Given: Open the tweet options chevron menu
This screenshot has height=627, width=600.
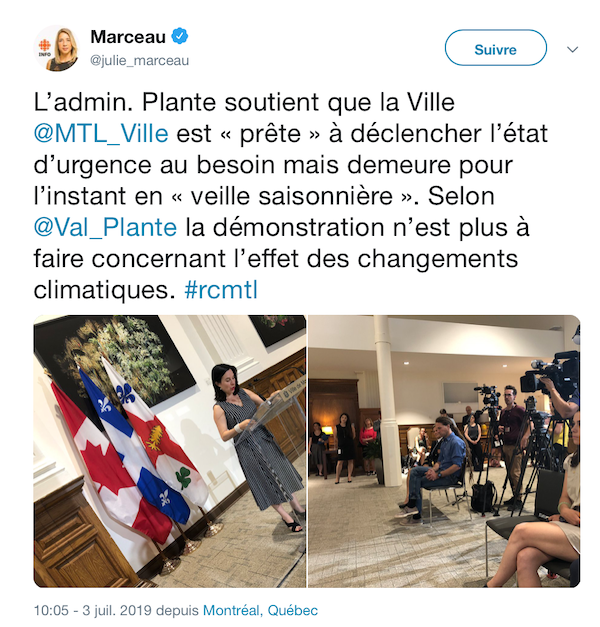Looking at the screenshot, I should (573, 50).
